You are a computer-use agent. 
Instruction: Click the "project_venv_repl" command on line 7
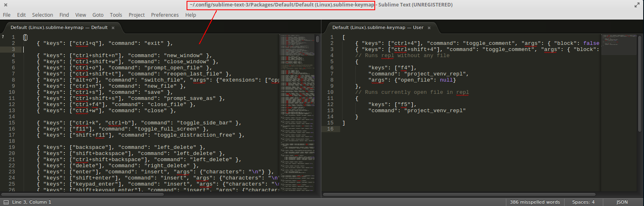435,74
